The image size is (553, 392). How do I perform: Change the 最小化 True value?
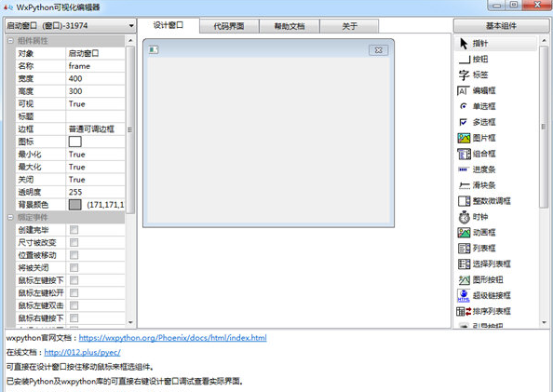click(x=95, y=155)
